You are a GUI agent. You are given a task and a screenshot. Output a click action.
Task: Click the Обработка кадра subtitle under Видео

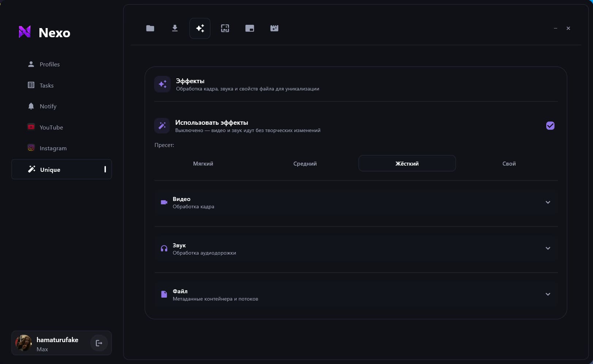point(194,207)
